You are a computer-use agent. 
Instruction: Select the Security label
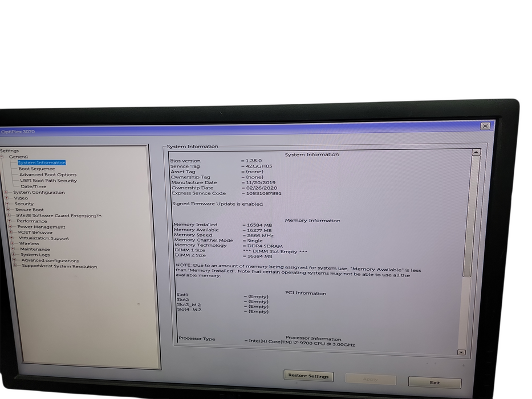coord(24,204)
